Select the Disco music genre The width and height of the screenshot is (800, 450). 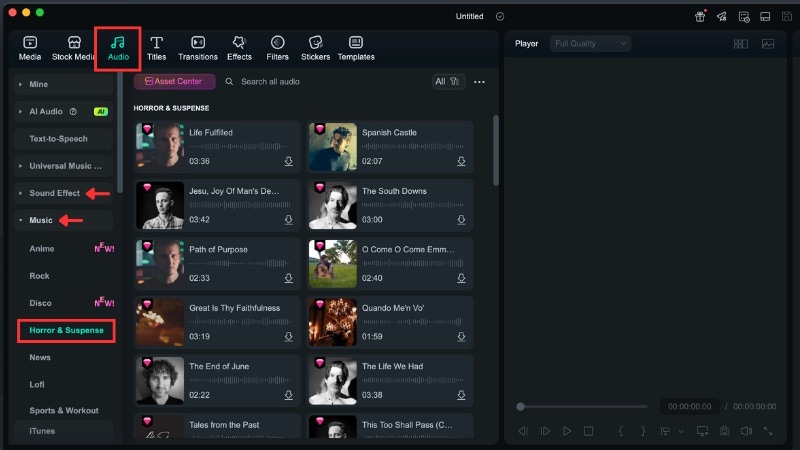pos(40,303)
